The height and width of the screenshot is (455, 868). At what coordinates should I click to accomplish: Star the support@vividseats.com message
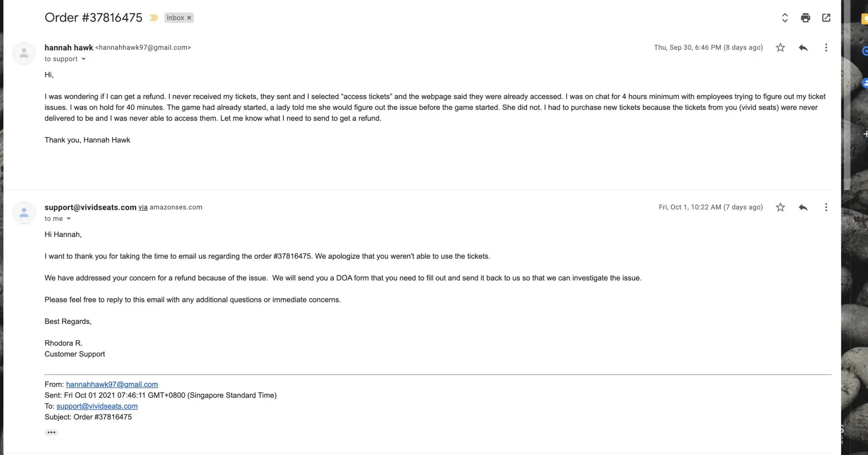780,207
